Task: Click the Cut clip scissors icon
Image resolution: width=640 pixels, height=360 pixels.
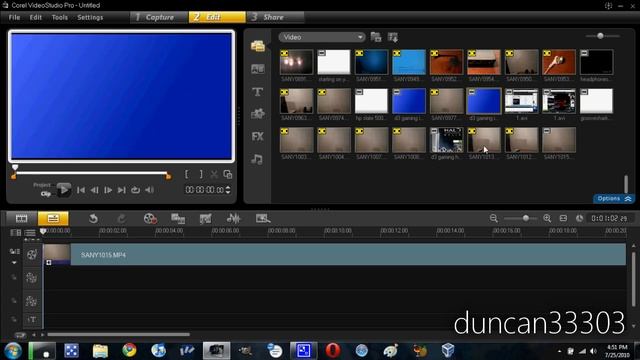Action: pos(214,174)
